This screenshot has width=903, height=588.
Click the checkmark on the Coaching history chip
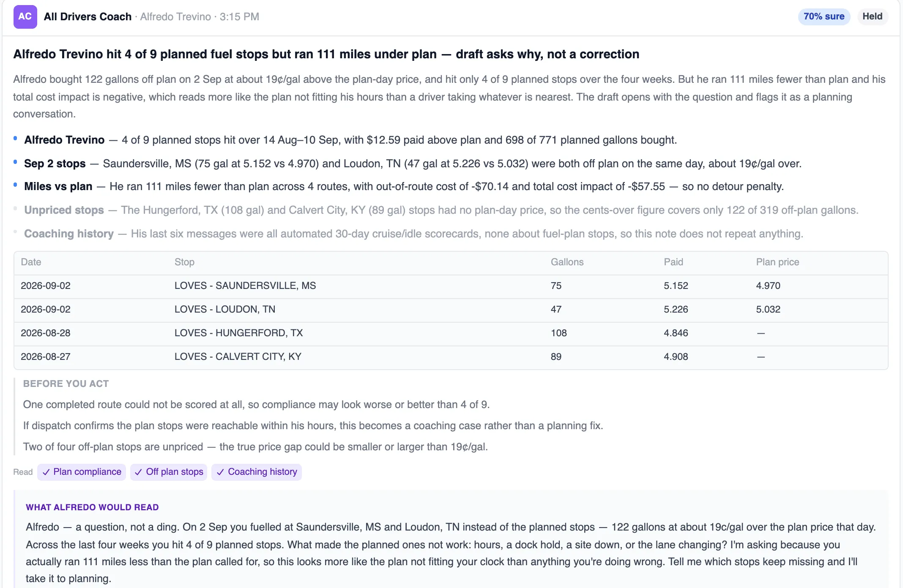pos(220,472)
